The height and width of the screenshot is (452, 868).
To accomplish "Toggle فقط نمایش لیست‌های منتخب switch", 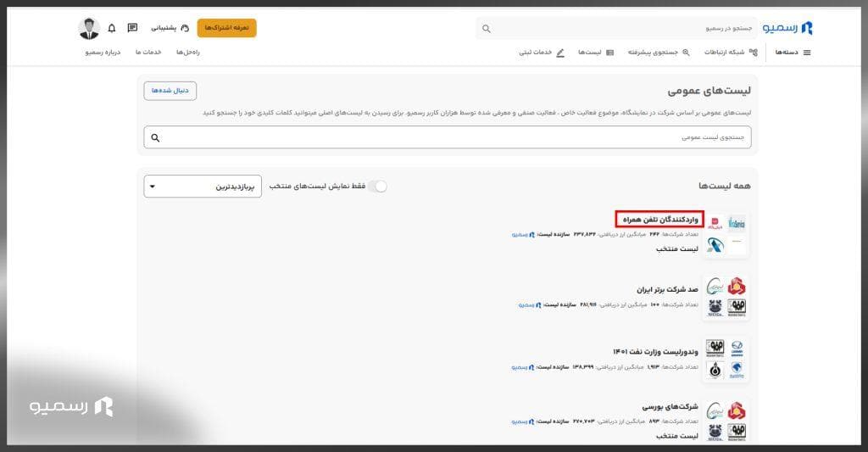I will pos(377,186).
